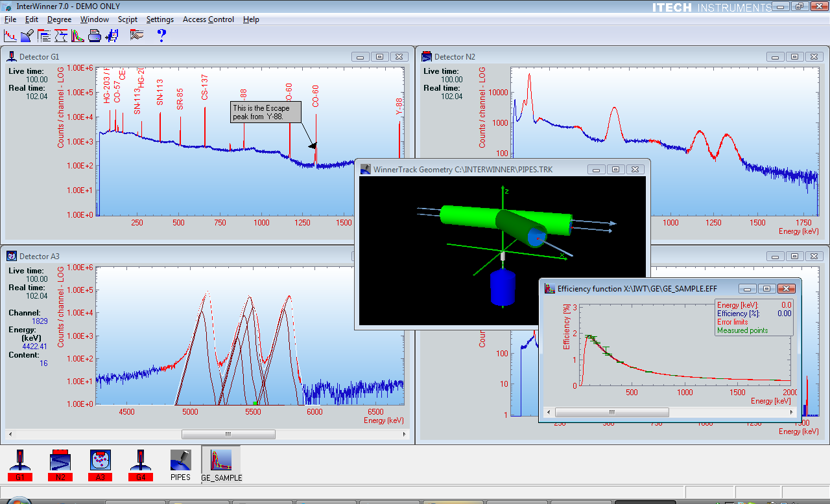Click the Measured points legend entry

(742, 330)
